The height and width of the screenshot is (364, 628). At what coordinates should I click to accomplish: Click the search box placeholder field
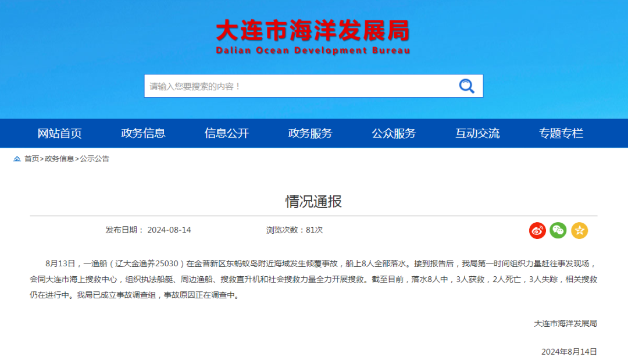[x=313, y=85]
